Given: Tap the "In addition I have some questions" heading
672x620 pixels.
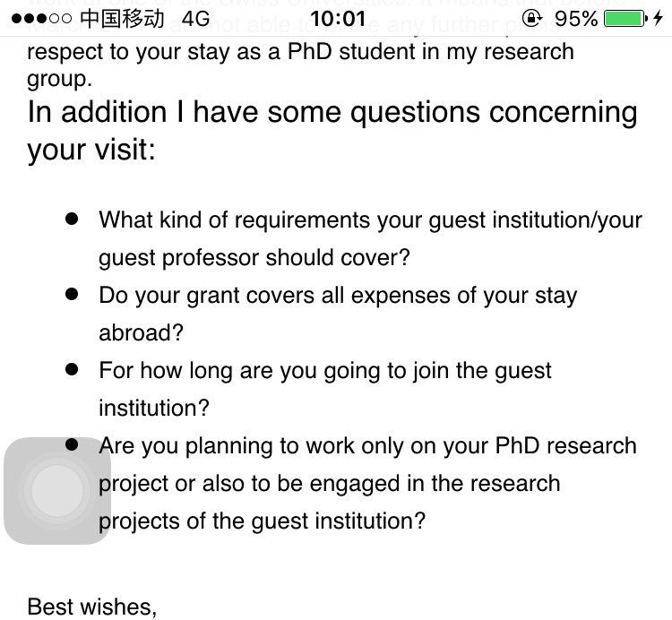Looking at the screenshot, I should point(332,114).
